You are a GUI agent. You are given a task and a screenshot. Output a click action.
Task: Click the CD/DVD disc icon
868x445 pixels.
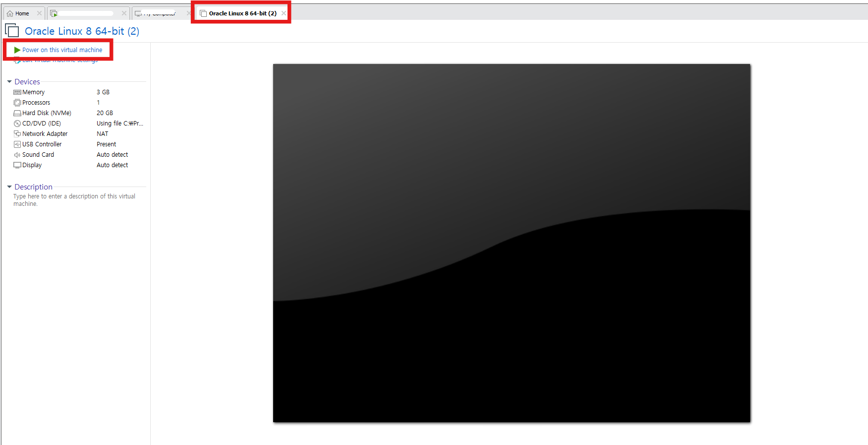[17, 124]
